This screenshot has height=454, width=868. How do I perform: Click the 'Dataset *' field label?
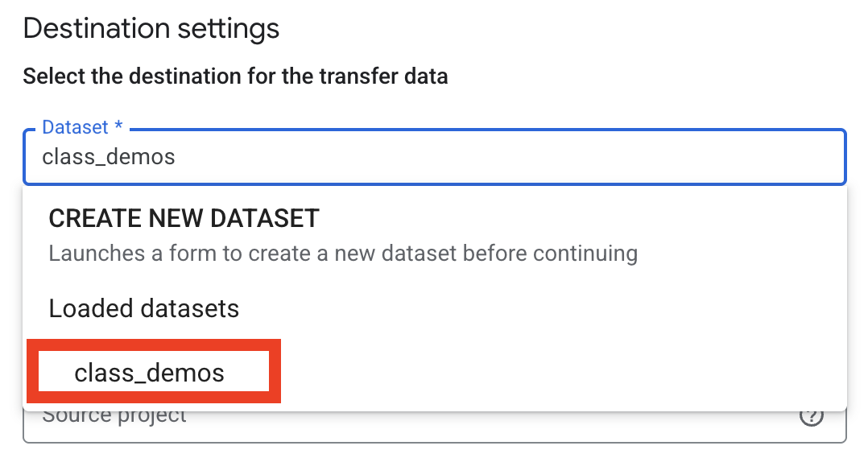[x=75, y=127]
